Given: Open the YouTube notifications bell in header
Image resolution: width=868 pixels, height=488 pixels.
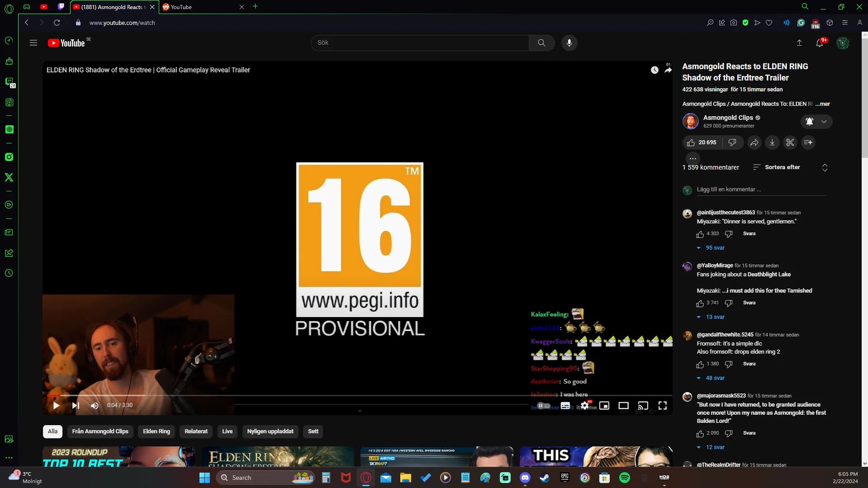Looking at the screenshot, I should 819,43.
